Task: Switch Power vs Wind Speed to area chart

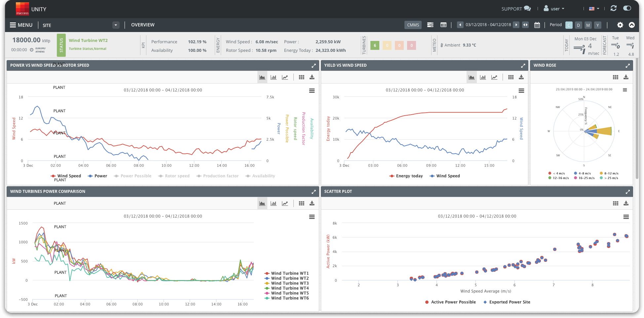Action: 262,77
